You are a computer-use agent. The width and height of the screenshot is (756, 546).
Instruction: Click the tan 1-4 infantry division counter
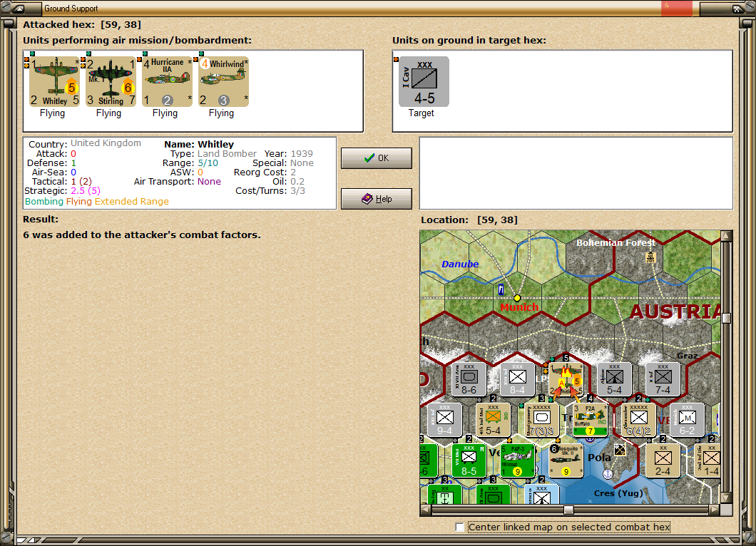[708, 460]
